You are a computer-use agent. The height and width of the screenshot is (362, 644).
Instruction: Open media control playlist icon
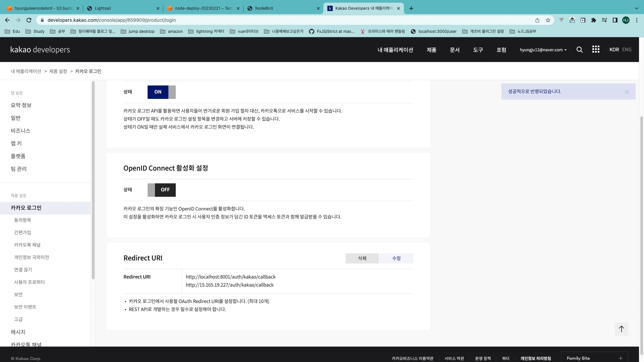click(604, 20)
